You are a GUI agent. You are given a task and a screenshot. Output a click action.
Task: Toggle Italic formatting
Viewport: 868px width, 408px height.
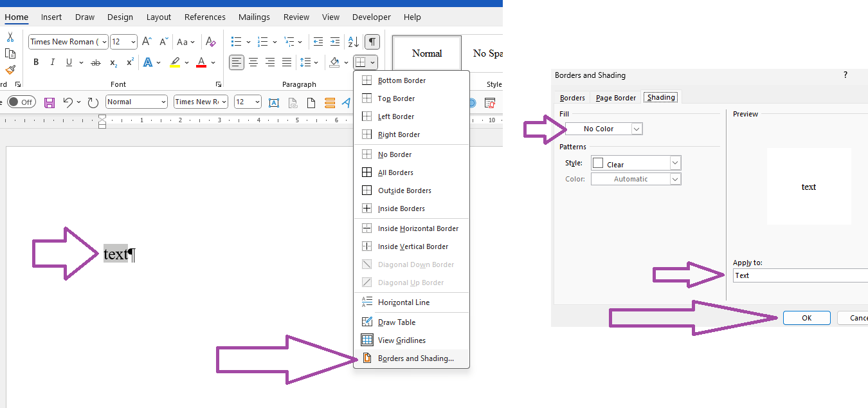click(x=53, y=62)
